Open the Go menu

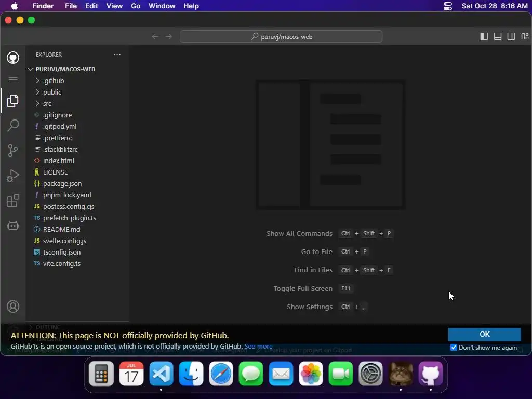click(x=136, y=6)
